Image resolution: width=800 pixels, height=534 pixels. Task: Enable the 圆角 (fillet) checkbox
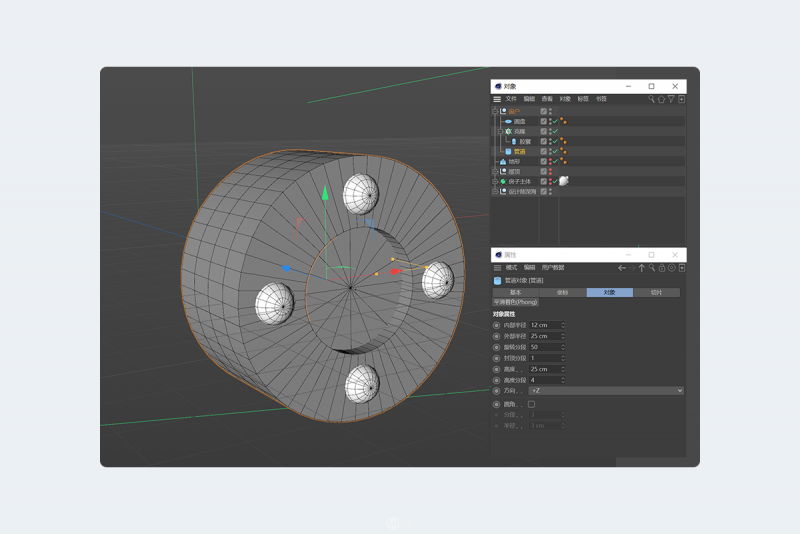(x=532, y=404)
